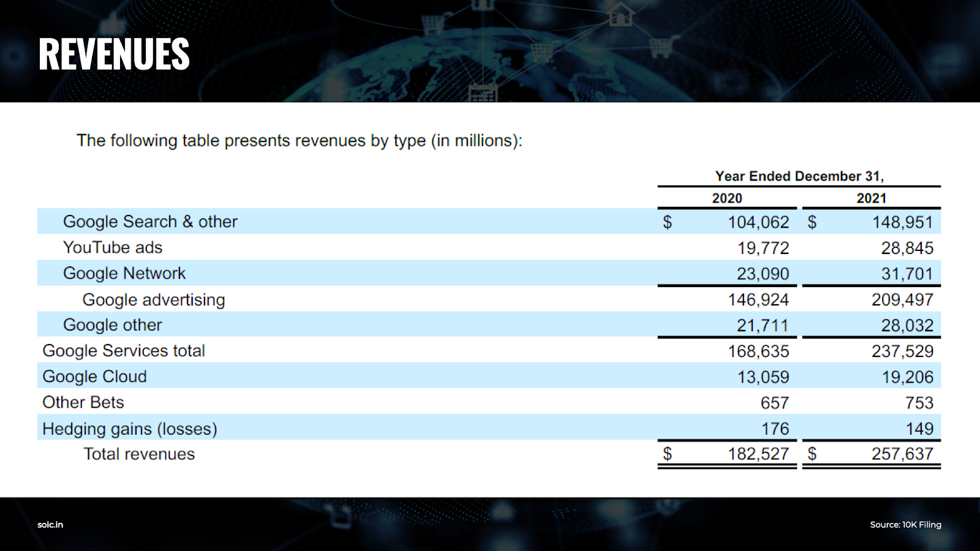Viewport: 980px width, 551px height.
Task: Click the value 176
Action: click(775, 429)
